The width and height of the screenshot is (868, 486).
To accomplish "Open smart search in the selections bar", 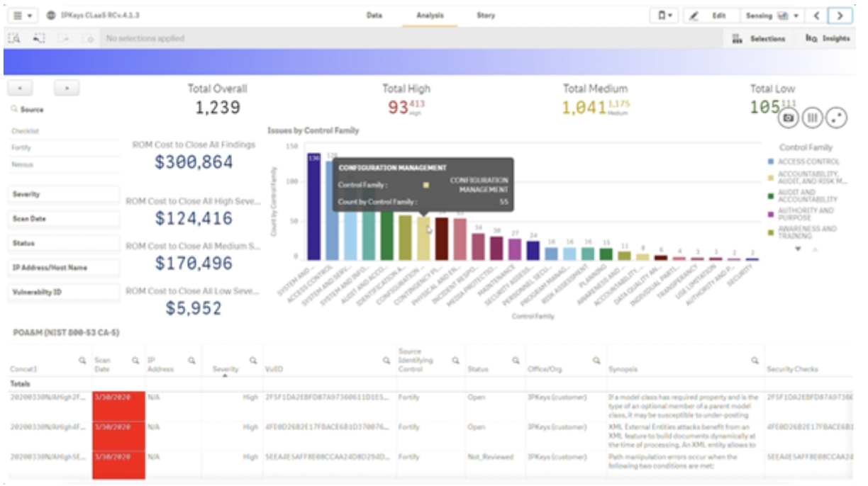I will [13, 39].
